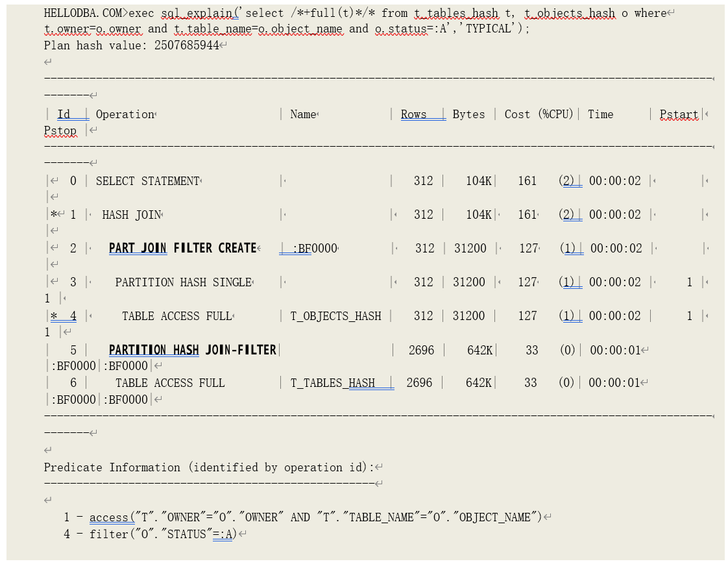The image size is (728, 568).
Task: Click the Operation column header
Action: (x=125, y=114)
